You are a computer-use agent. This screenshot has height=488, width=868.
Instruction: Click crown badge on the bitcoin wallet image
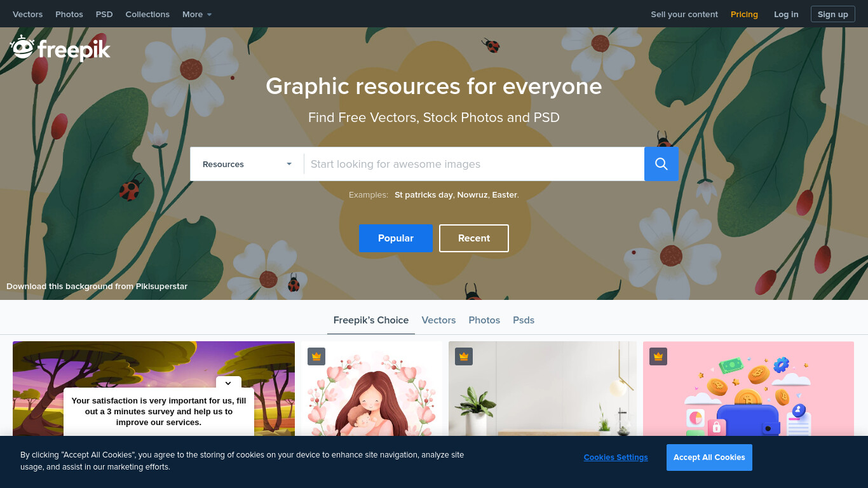pyautogui.click(x=658, y=356)
